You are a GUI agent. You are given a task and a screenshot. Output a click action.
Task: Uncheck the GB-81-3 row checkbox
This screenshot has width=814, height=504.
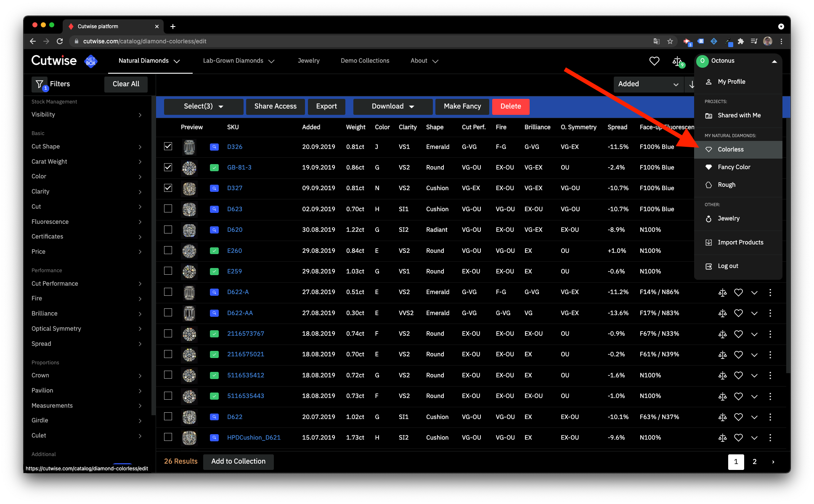[168, 167]
